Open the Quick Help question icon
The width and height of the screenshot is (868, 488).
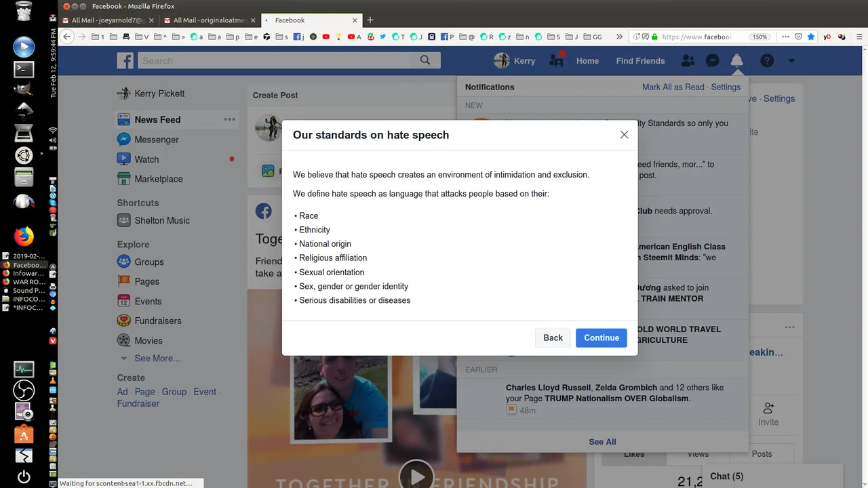(x=767, y=60)
